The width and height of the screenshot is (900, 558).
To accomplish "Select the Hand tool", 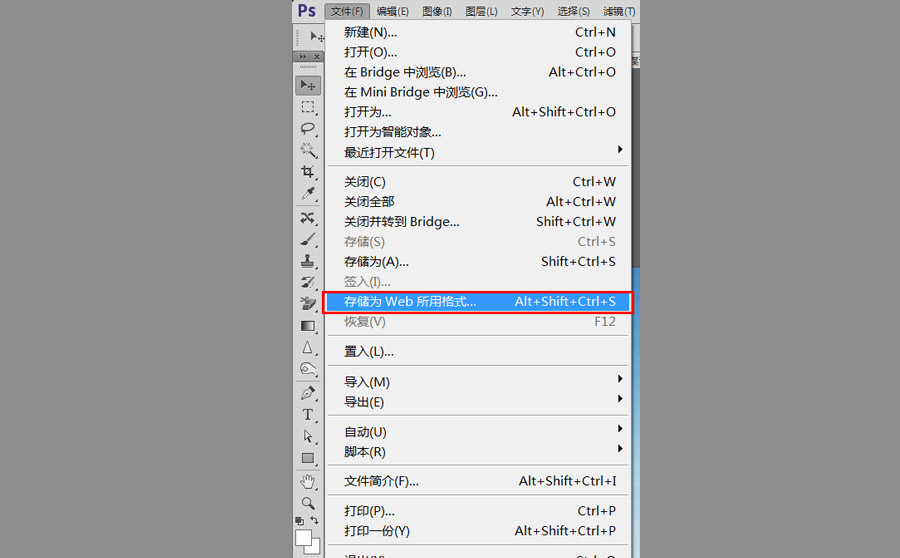I will pyautogui.click(x=308, y=482).
